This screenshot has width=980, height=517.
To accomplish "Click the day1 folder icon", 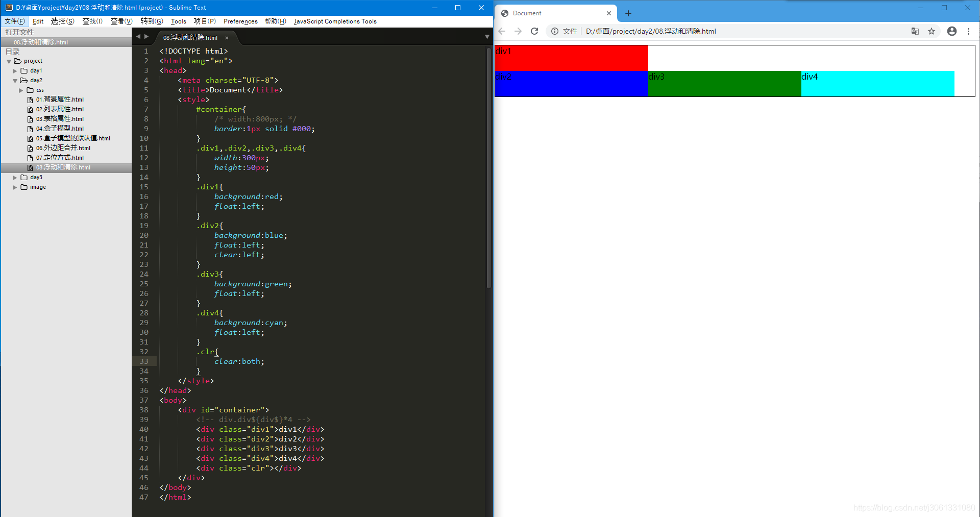I will (24, 70).
